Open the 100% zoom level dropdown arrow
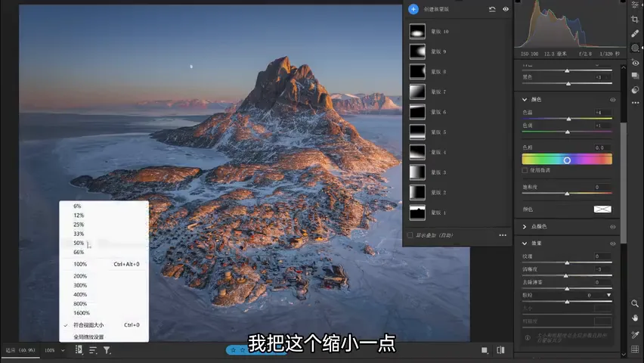644x363 pixels. point(63,350)
